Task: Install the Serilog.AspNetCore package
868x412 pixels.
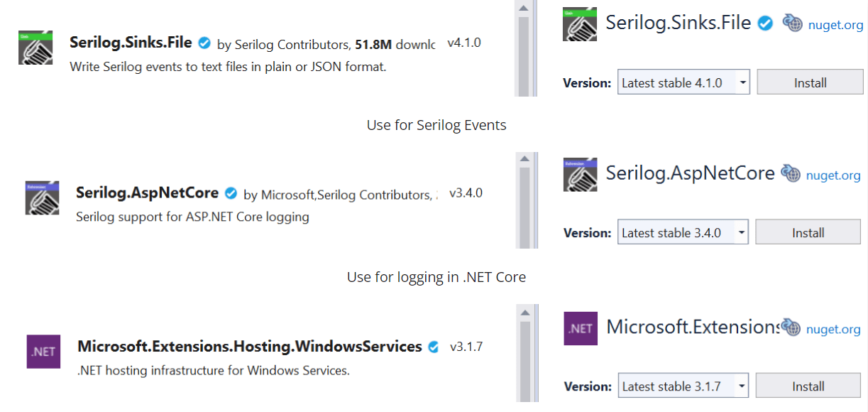Action: coord(808,232)
